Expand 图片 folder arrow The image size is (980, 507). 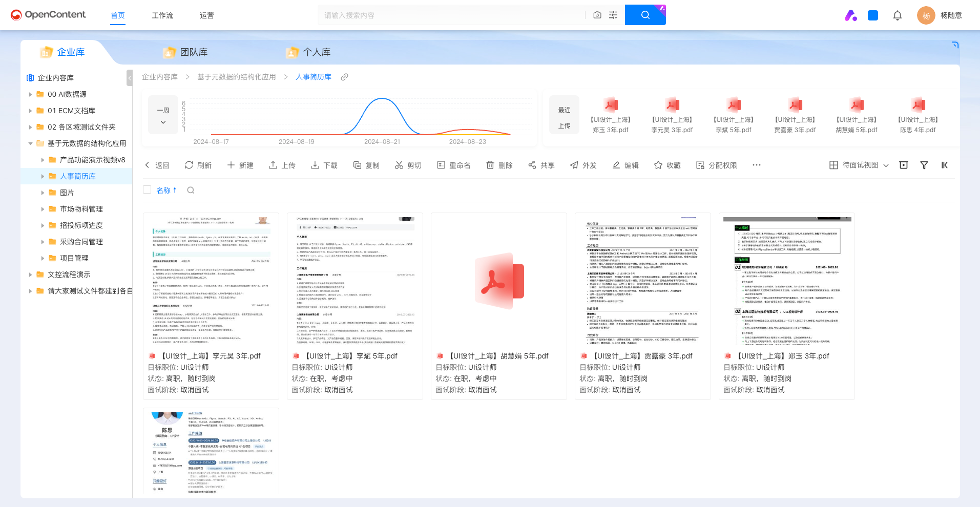click(x=43, y=193)
